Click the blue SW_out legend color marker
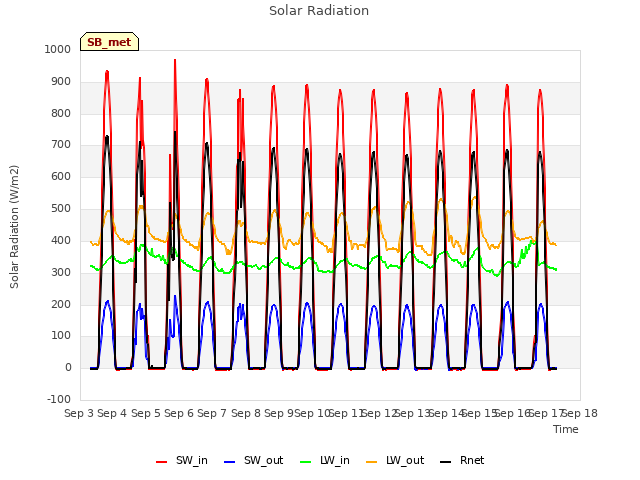This screenshot has height=480, width=640. (x=230, y=462)
